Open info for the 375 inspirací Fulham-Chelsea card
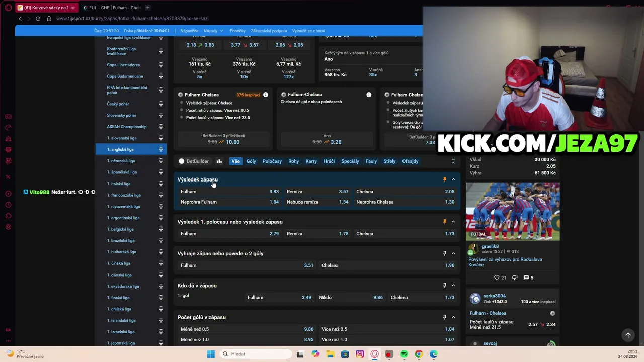644x362 pixels. 266,95
